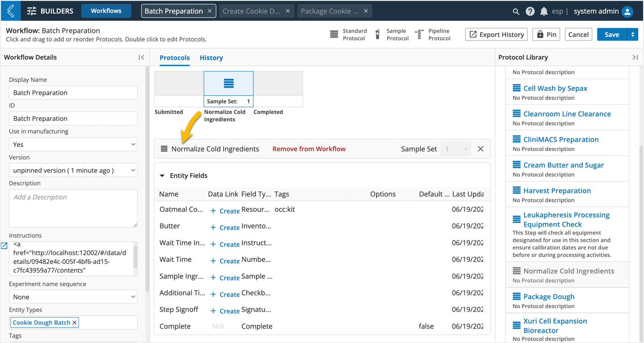Click the Pin button
This screenshot has height=343, width=644.
click(x=546, y=35)
